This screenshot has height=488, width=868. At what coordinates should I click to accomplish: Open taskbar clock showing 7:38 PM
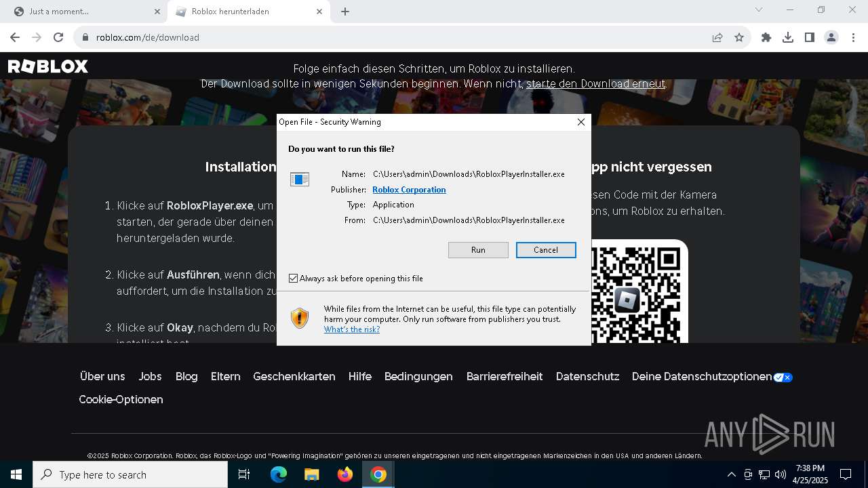810,474
